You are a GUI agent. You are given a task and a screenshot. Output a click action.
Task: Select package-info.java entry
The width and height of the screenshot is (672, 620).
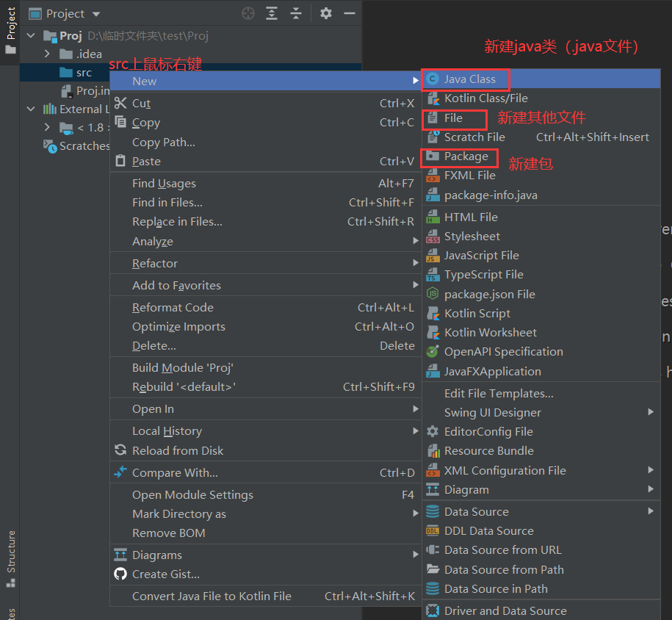point(541,195)
